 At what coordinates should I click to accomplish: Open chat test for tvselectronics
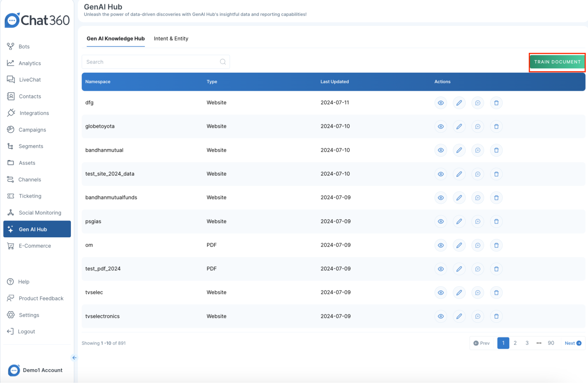point(478,316)
